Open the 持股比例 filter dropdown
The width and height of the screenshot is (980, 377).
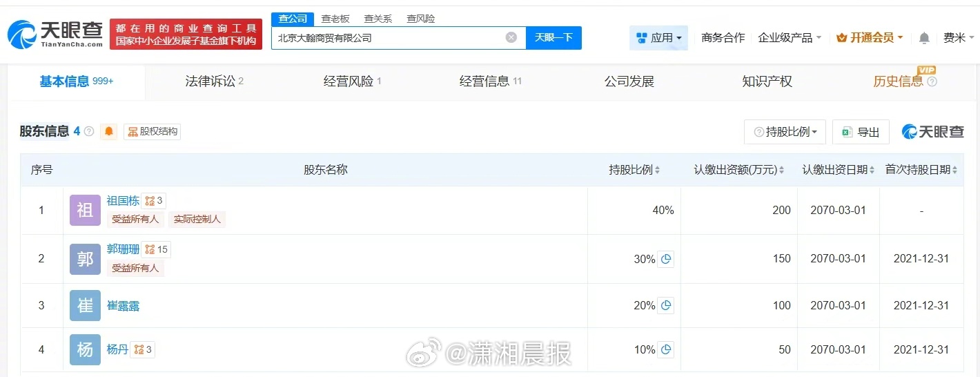click(x=785, y=132)
